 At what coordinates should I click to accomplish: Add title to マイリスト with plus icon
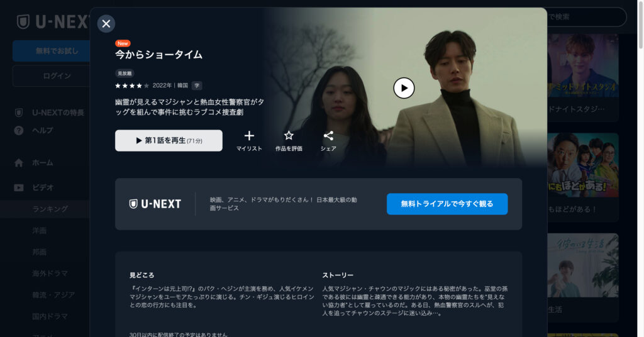point(249,141)
